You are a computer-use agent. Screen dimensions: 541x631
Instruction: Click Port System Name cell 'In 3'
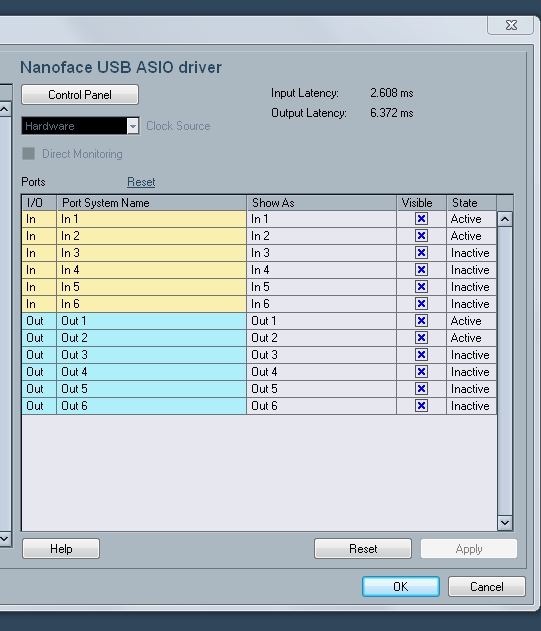(x=151, y=253)
